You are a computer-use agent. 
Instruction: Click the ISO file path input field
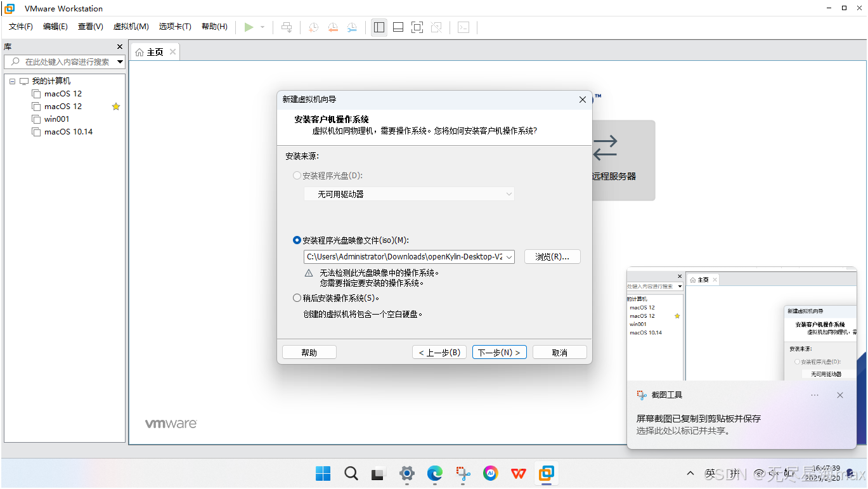click(405, 257)
